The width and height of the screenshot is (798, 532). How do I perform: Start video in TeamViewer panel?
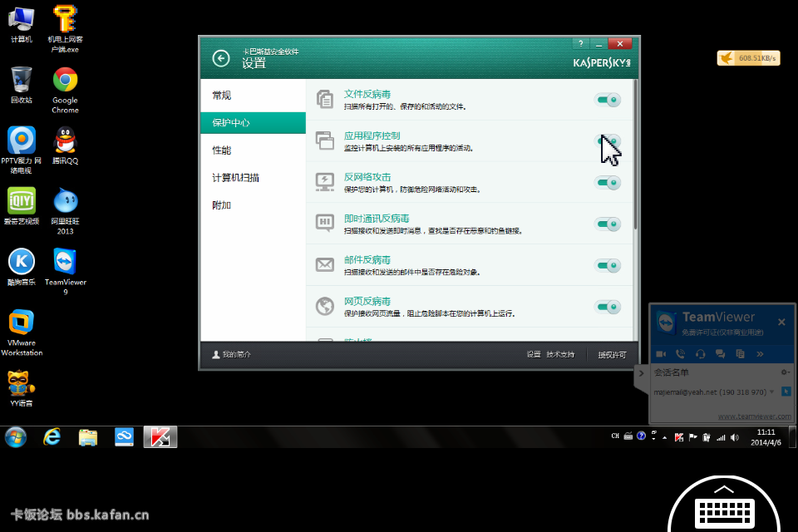(x=661, y=354)
